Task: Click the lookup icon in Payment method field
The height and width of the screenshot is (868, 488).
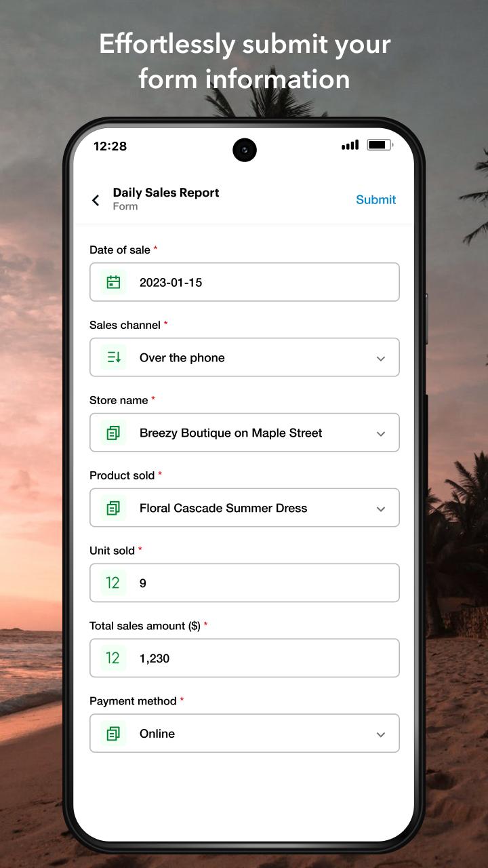Action: [113, 734]
